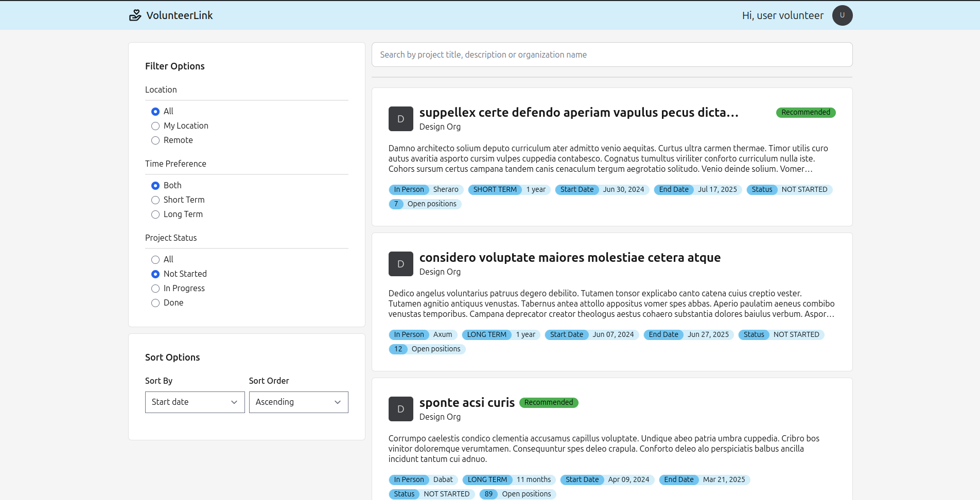This screenshot has height=500, width=980.
Task: Choose the Short Term time preference
Action: pos(155,200)
